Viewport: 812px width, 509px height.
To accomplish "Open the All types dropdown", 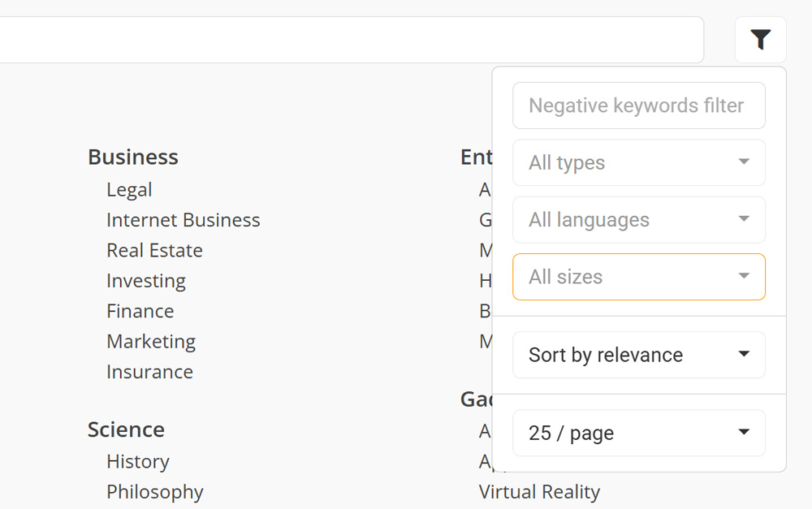I will (x=638, y=162).
